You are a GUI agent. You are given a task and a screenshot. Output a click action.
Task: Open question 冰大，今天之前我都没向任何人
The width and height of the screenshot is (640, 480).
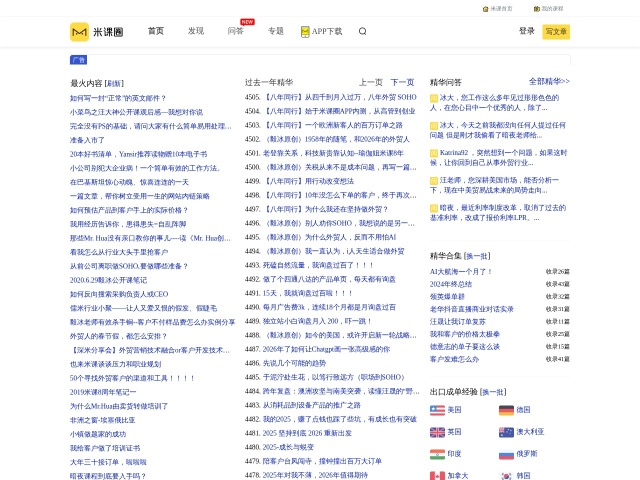[x=498, y=130]
